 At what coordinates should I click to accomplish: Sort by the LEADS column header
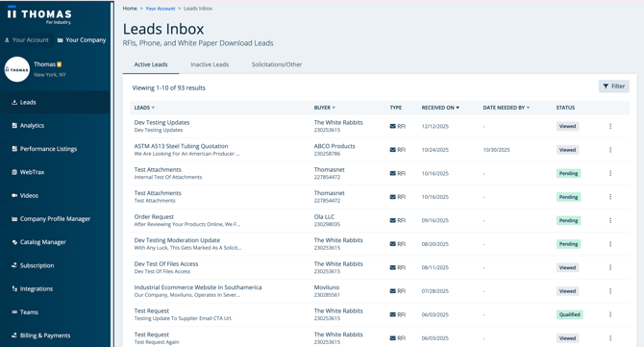(x=144, y=108)
